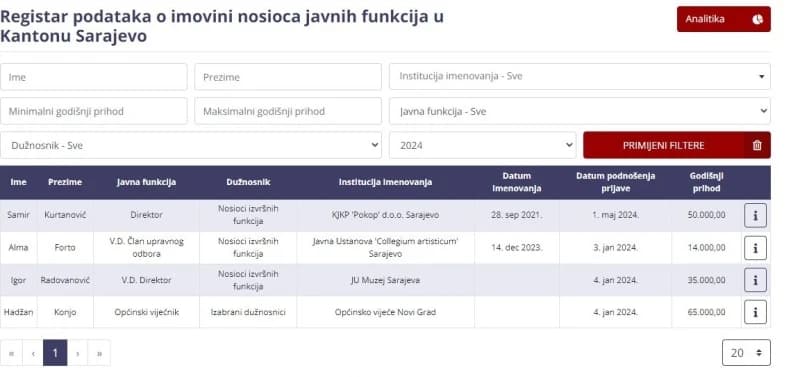The height and width of the screenshot is (377, 800).
Task: Select KJKP 'Pokop' d.o.o. Sarajevo cell
Action: 385,215
